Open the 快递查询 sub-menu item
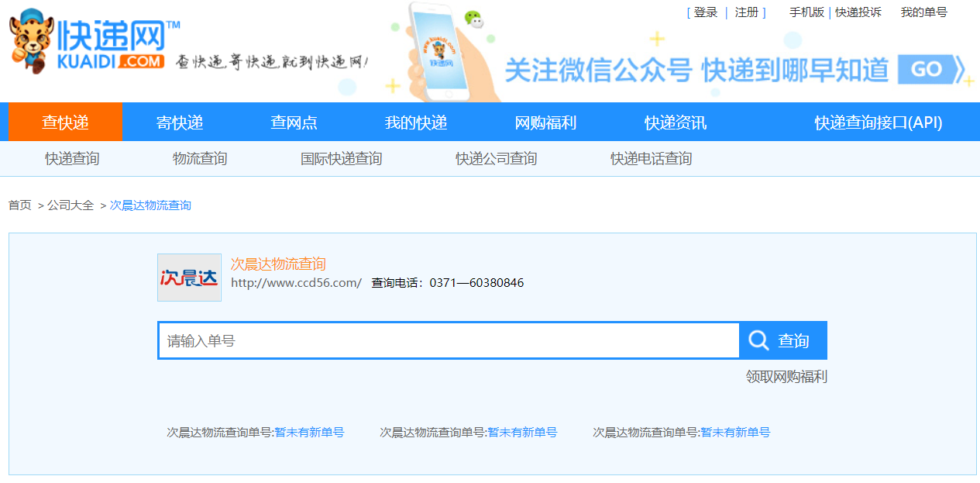 72,159
